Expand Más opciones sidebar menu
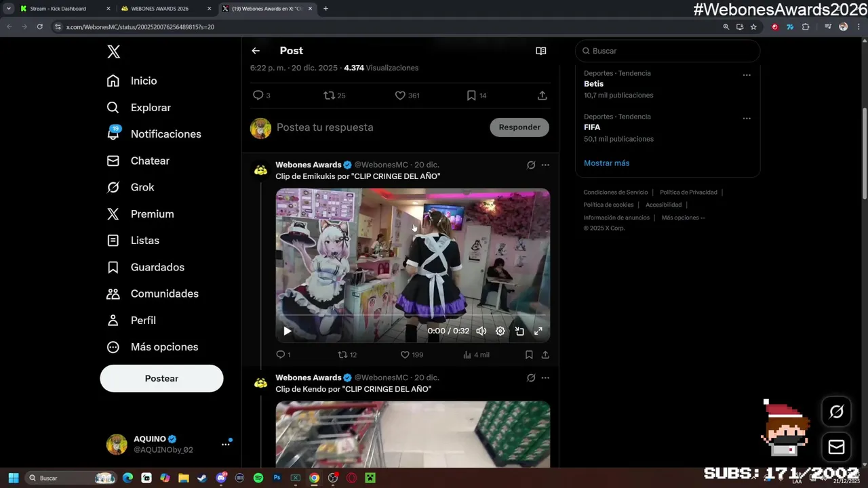The image size is (868, 488). (x=153, y=347)
